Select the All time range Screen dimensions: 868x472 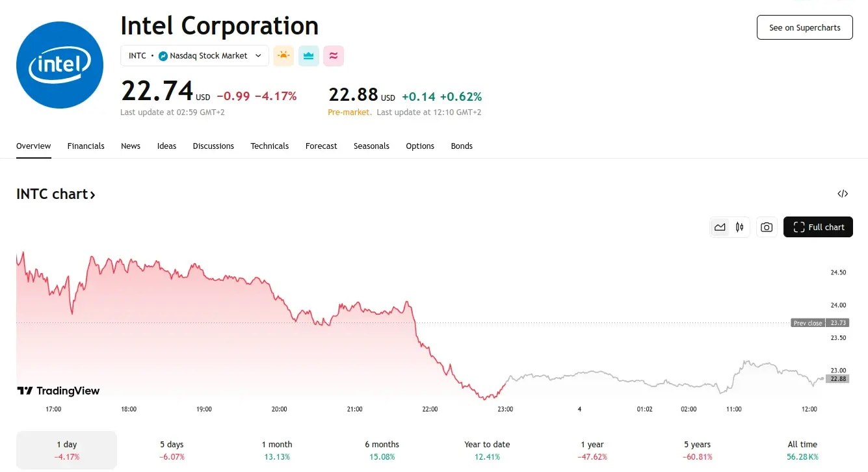click(x=802, y=450)
